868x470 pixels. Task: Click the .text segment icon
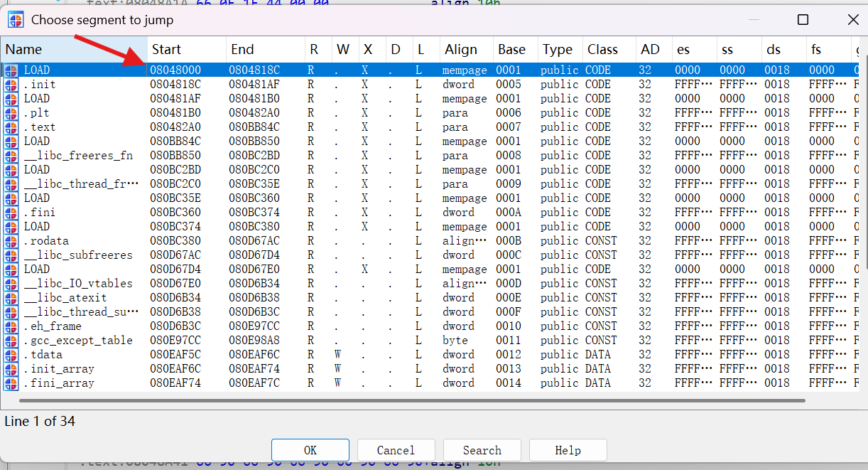[11, 127]
